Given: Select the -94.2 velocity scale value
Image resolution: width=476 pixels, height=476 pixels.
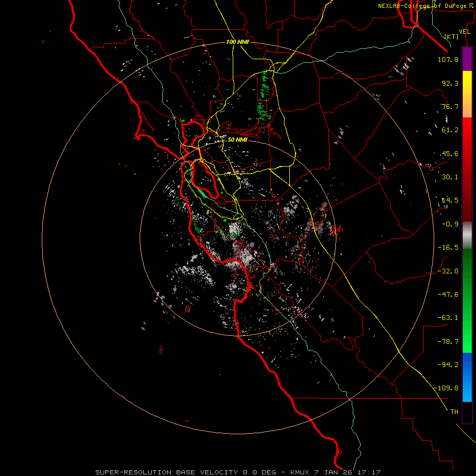Looking at the screenshot, I should point(448,364).
